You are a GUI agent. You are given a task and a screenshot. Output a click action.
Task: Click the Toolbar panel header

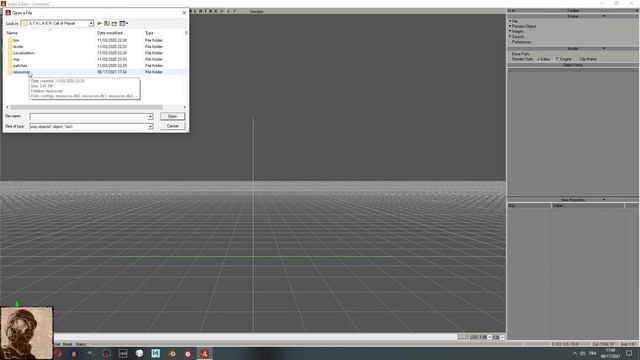(x=573, y=11)
